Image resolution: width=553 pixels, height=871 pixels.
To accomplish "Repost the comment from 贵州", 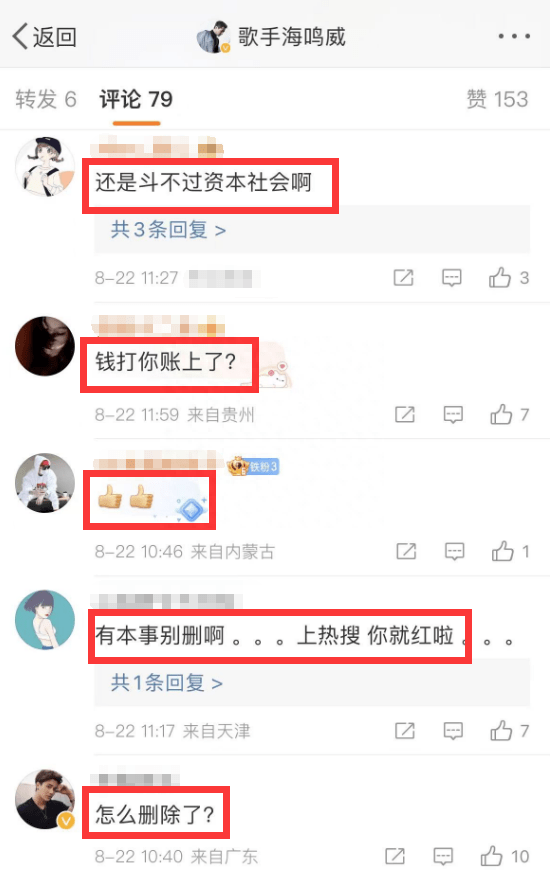I will coord(405,414).
